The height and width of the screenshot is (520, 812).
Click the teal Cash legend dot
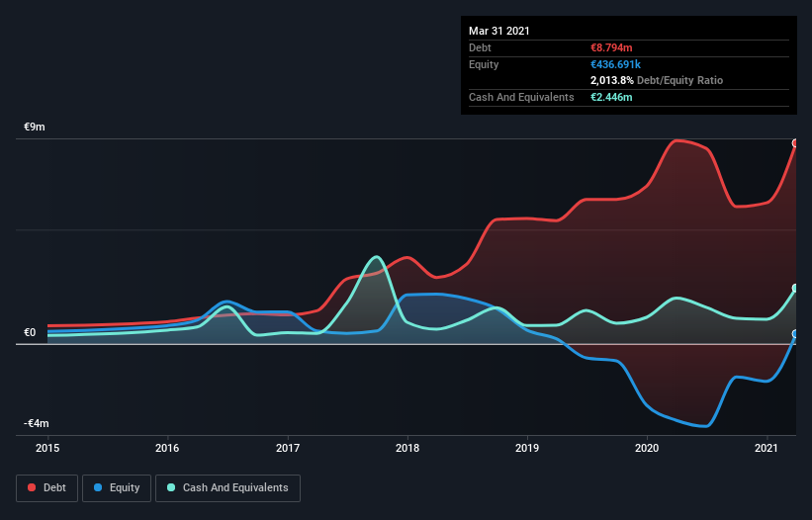(171, 487)
